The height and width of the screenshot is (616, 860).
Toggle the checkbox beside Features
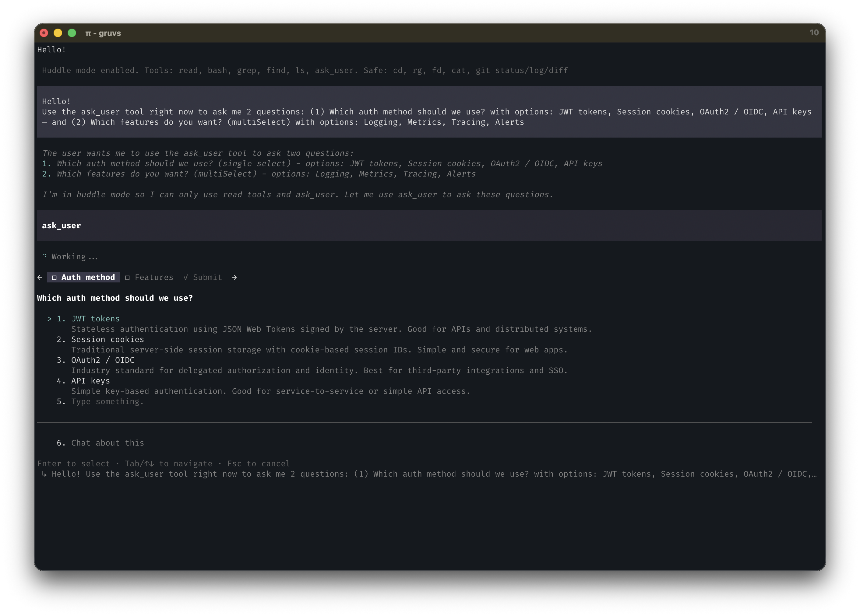coord(127,278)
